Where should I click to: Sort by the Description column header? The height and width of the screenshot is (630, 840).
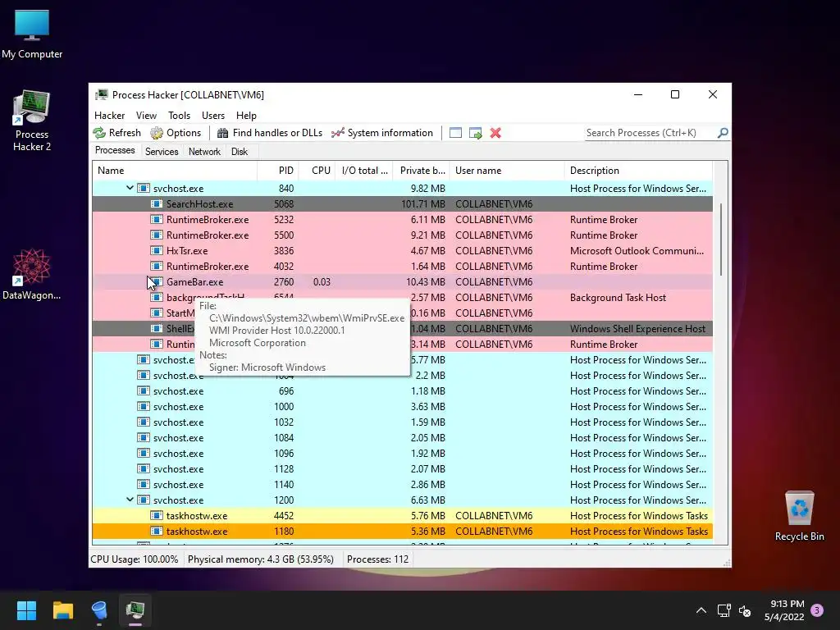pyautogui.click(x=638, y=171)
